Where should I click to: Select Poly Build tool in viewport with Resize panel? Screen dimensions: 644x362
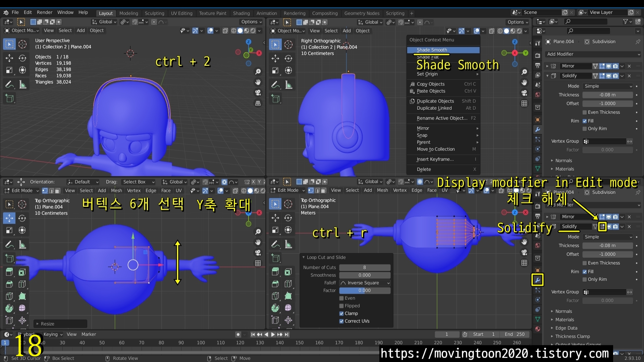(22, 296)
